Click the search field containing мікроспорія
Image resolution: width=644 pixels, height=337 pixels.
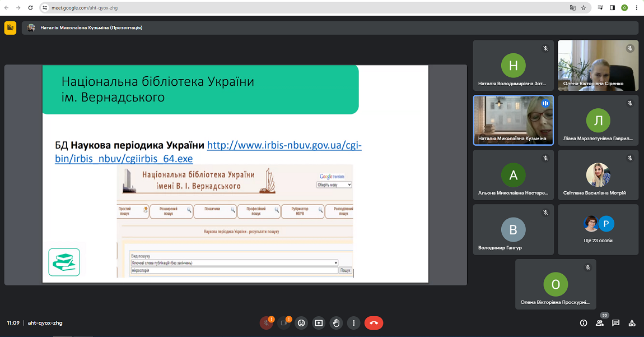[234, 270]
